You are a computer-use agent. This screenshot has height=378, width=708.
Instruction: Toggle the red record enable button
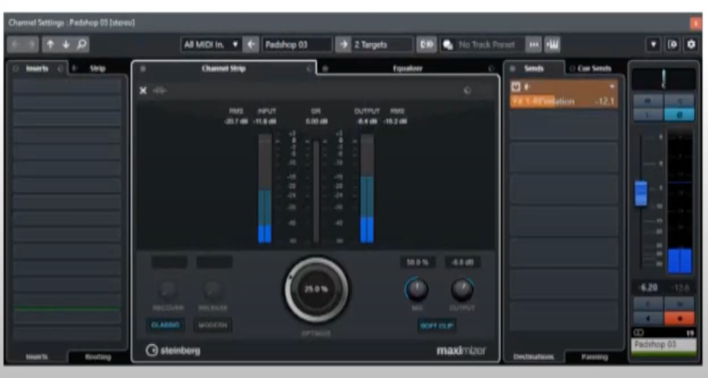(x=679, y=318)
